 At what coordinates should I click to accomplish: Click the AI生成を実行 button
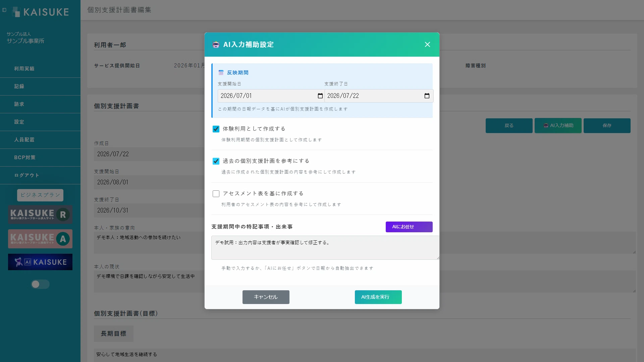coord(378,297)
